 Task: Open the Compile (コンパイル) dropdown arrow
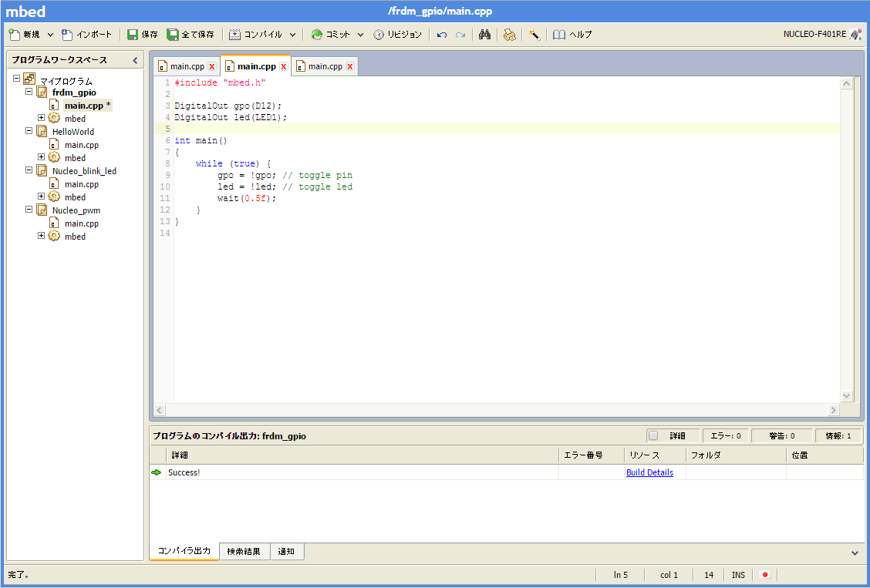[292, 35]
